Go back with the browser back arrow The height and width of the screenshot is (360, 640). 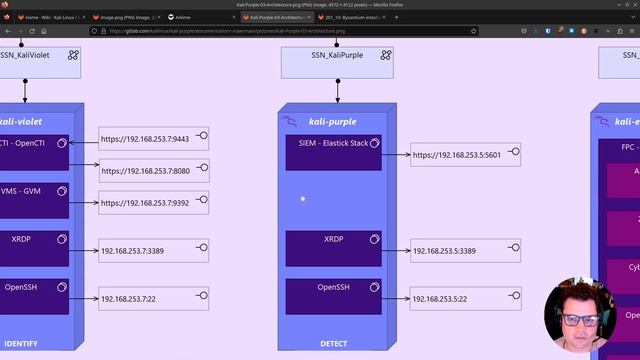(8, 31)
